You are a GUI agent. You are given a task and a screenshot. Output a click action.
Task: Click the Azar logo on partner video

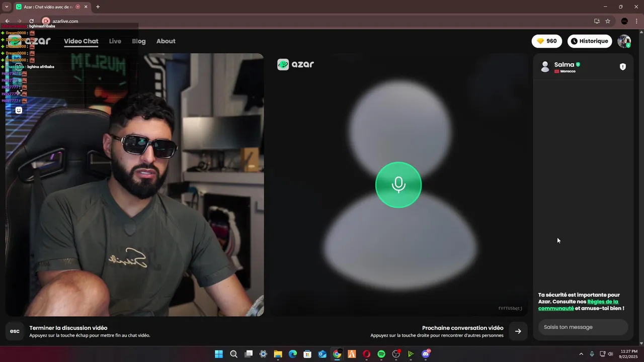click(296, 64)
